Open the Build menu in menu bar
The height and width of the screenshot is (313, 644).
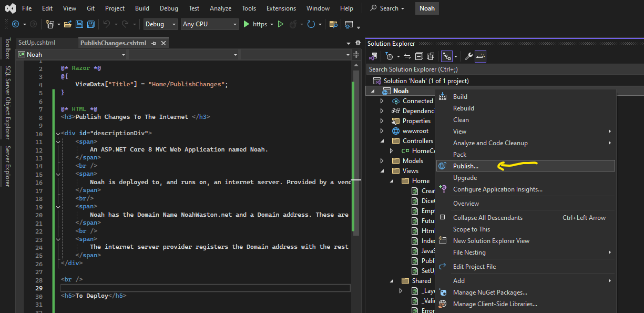pyautogui.click(x=142, y=8)
